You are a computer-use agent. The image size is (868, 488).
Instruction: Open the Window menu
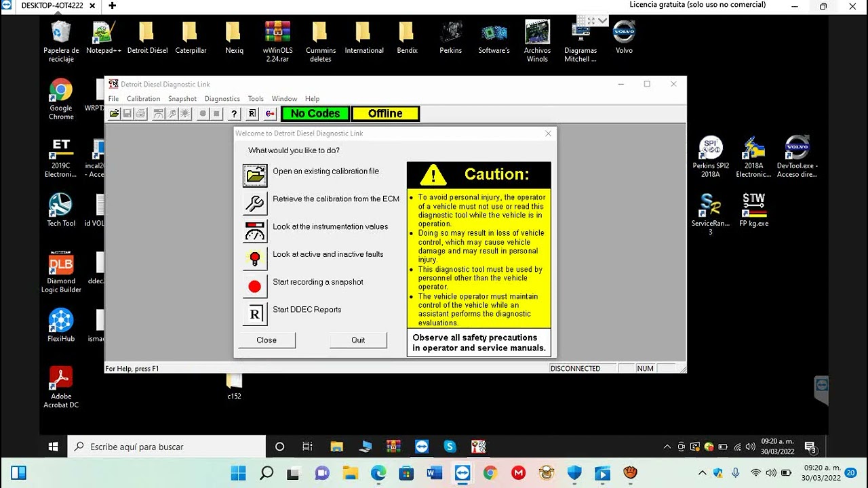click(285, 99)
